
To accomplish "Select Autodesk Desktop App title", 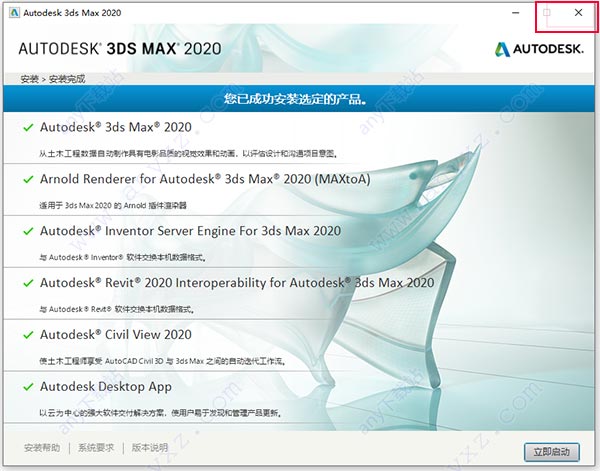I will click(x=106, y=387).
